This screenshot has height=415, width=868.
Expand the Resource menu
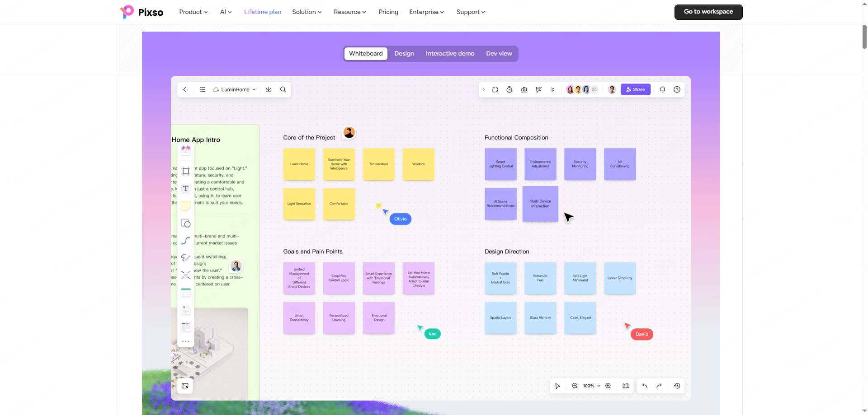click(x=350, y=12)
